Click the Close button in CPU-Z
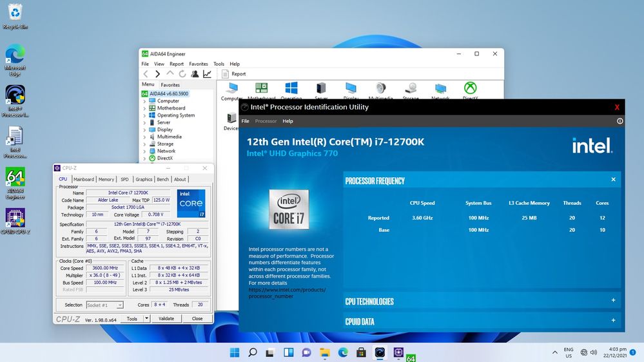The height and width of the screenshot is (362, 644). 197,318
